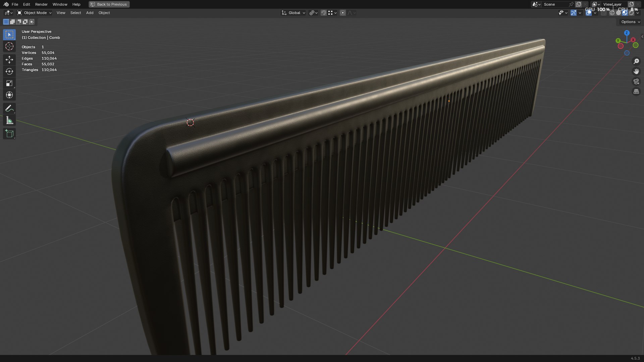Open the File menu

(x=15, y=4)
